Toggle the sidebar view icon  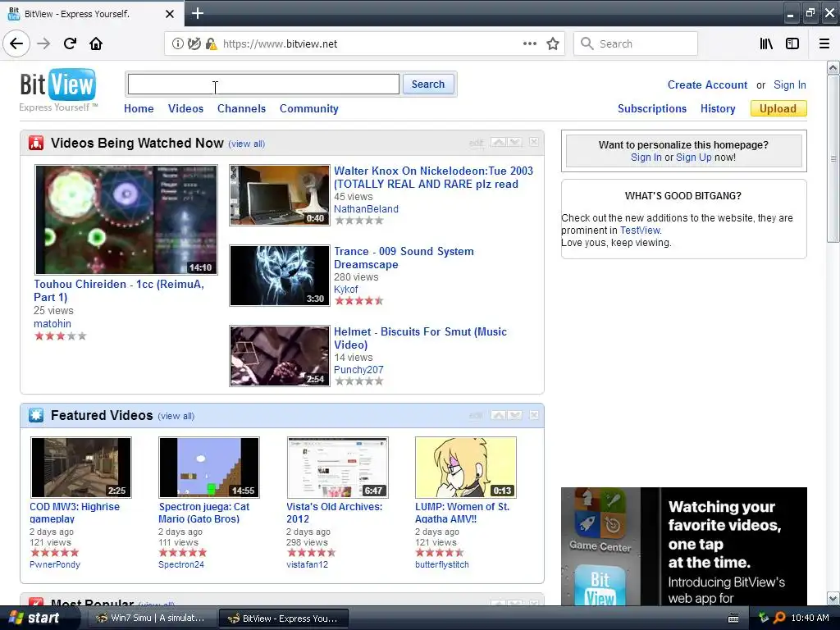(792, 43)
